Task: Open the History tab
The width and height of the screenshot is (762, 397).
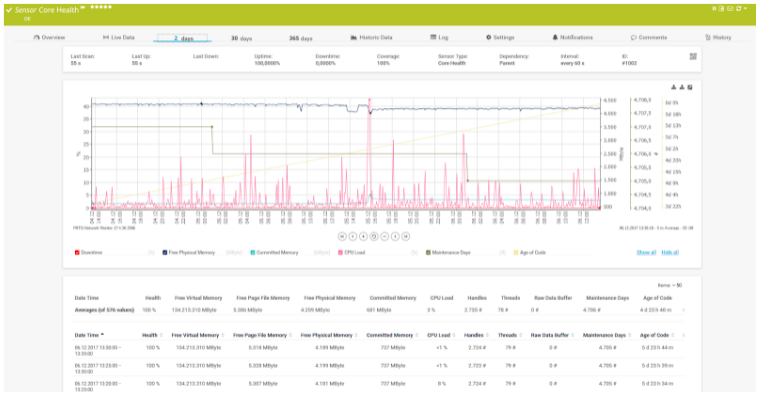Action: pos(718,37)
